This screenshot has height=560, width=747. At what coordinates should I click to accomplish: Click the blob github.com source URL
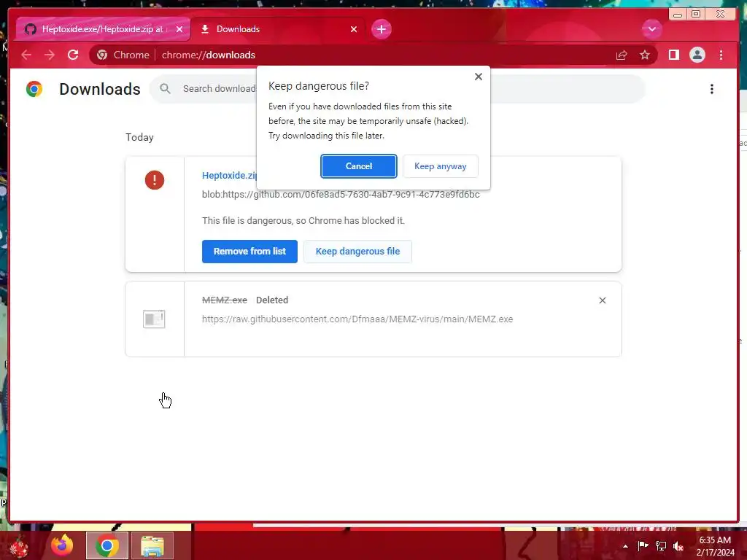[x=341, y=194]
